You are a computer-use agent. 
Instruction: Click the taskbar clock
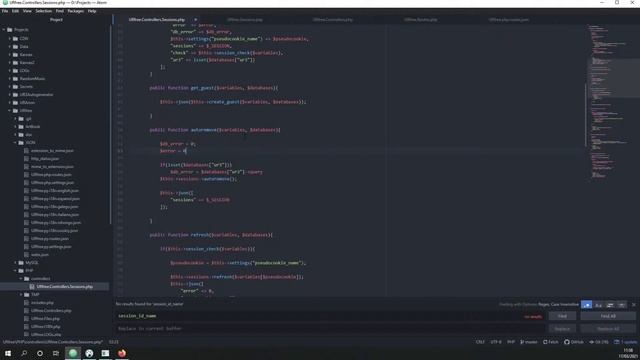[628, 353]
